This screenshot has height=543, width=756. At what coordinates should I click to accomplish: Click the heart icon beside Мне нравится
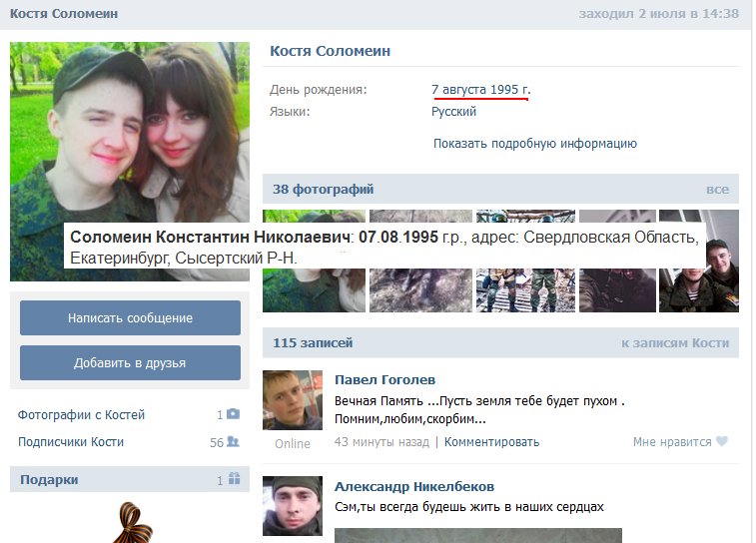coord(722,441)
